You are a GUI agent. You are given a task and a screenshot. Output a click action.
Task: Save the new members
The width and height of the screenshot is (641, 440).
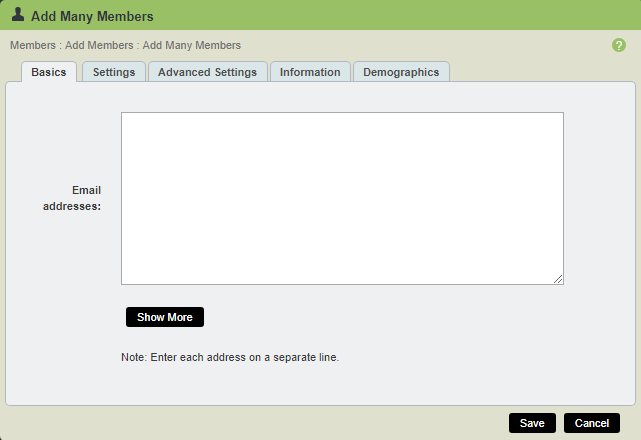tap(532, 423)
